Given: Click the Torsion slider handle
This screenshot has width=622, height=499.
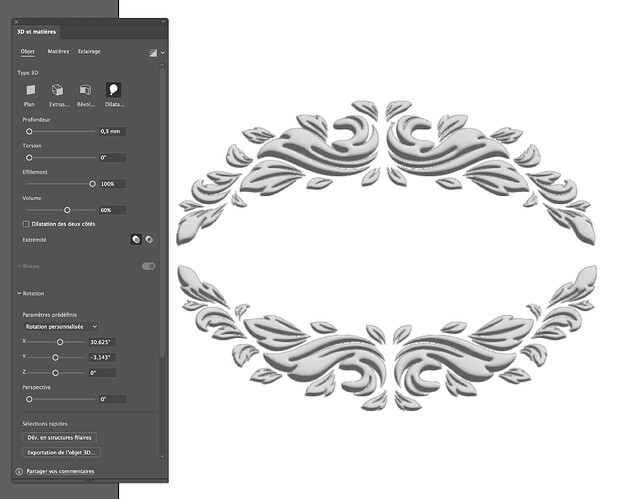Looking at the screenshot, I should [29, 157].
